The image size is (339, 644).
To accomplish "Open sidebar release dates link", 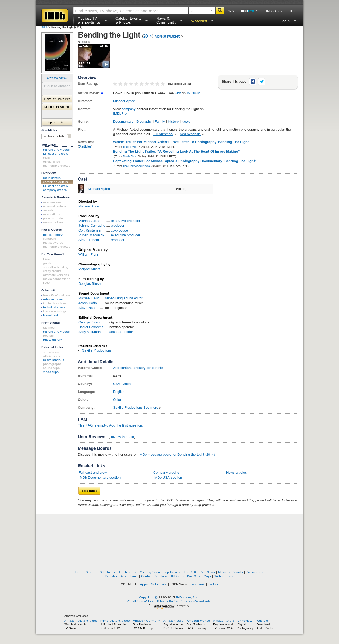I will pyautogui.click(x=53, y=299).
